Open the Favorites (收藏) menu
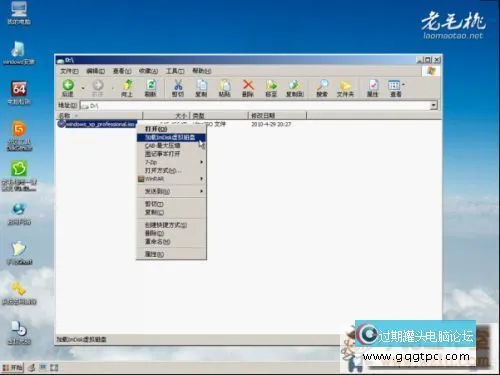 coord(148,71)
